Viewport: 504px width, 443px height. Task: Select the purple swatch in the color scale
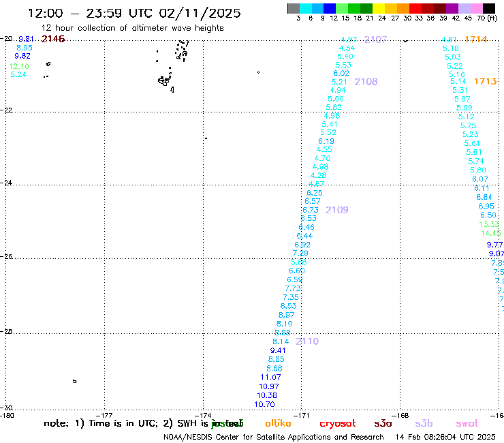click(x=452, y=8)
